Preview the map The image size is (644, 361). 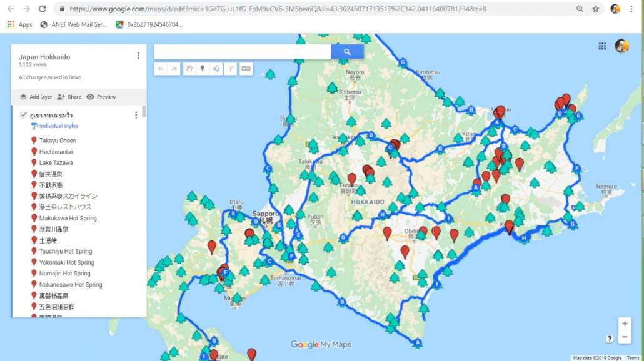pyautogui.click(x=101, y=97)
